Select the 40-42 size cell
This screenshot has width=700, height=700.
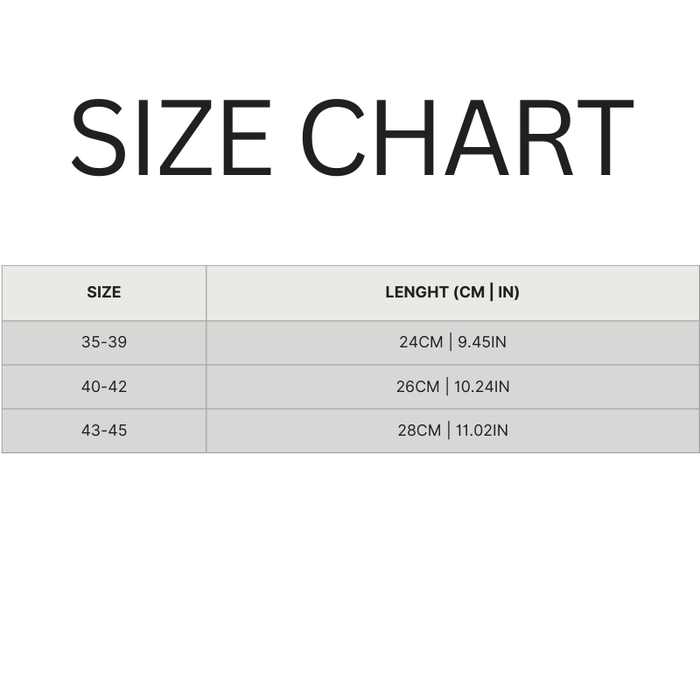104,387
